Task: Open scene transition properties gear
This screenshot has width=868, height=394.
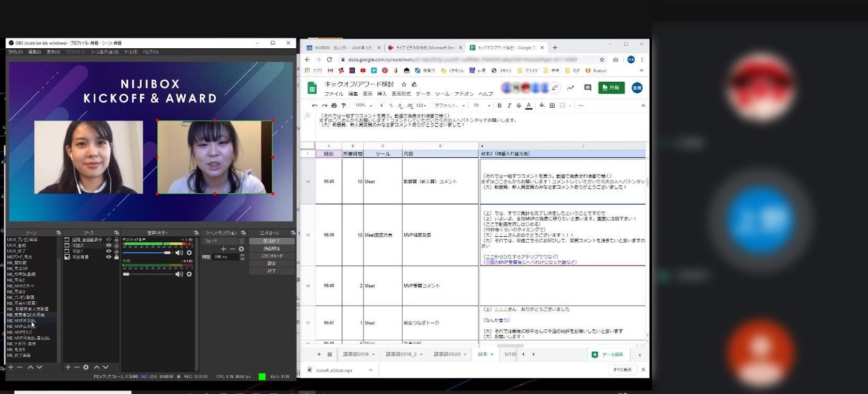Action: coord(241,249)
